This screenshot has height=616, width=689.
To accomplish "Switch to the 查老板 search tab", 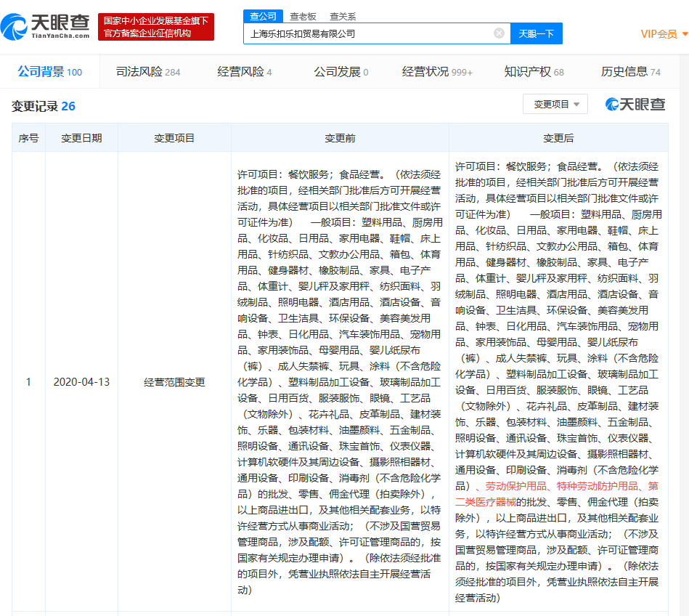I will (302, 16).
